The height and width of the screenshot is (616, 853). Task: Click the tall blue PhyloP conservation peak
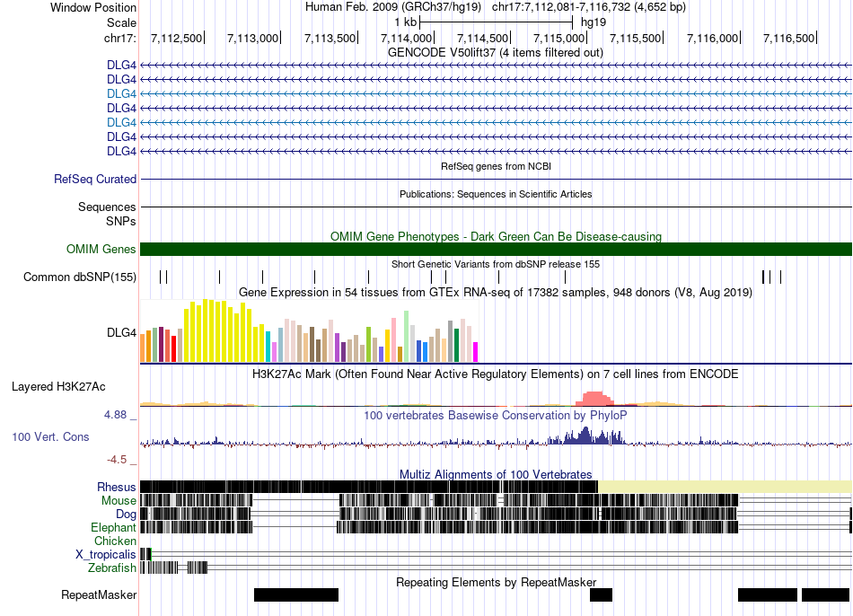pyautogui.click(x=585, y=436)
